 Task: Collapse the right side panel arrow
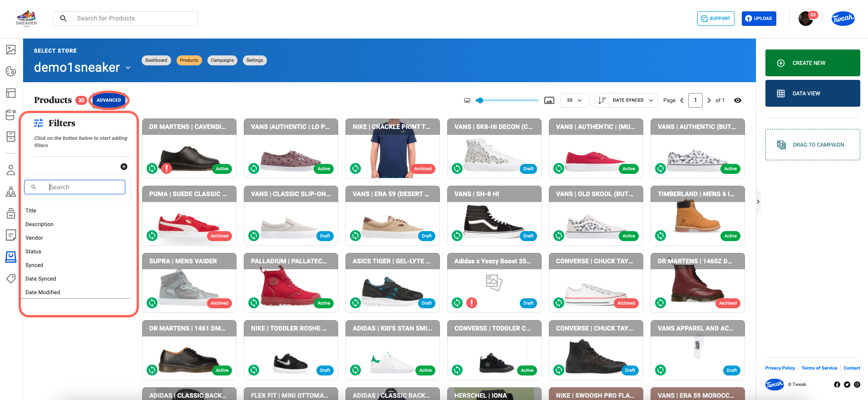(758, 202)
